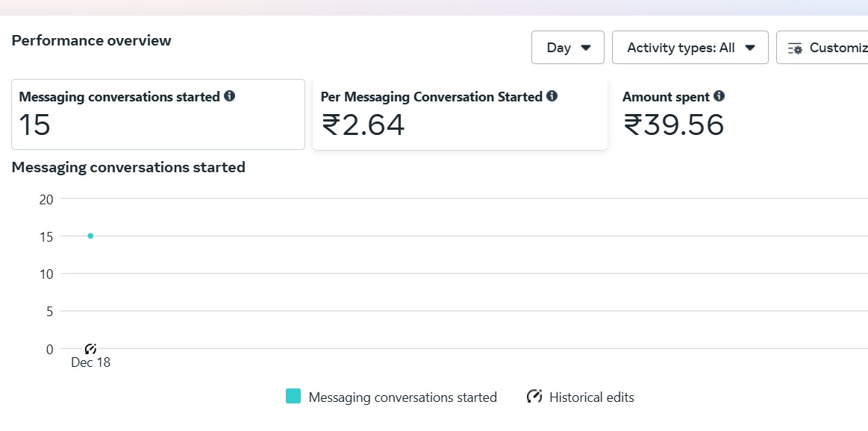Image resolution: width=868 pixels, height=431 pixels.
Task: Click info icon beside Messaging conversations started
Action: coord(229,96)
